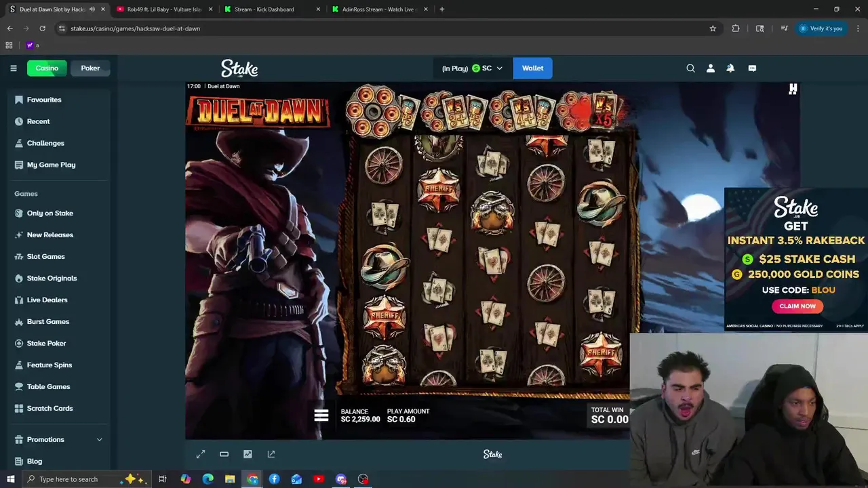Open the search magnifier in Stake header

tap(690, 68)
